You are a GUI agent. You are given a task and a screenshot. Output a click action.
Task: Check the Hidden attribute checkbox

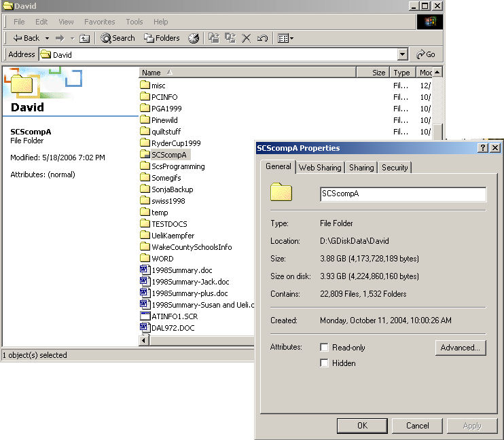325,363
